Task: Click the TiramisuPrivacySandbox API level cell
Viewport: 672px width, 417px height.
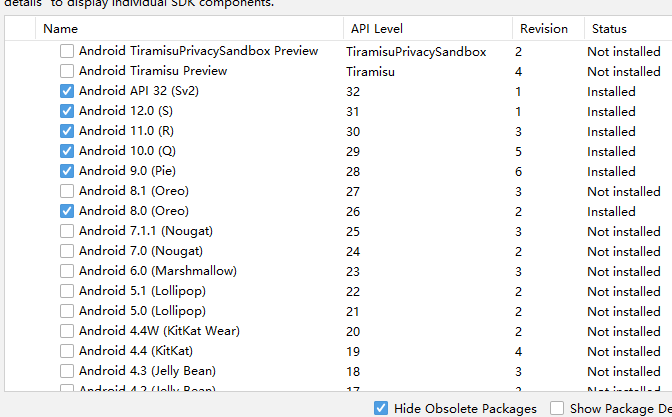Action: point(416,52)
